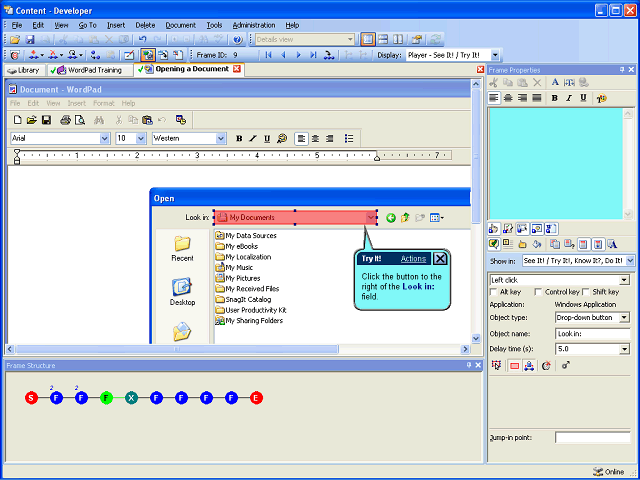Viewport: 640px width, 480px height.
Task: Click the action area selector icon below Delay time
Action: click(x=496, y=366)
